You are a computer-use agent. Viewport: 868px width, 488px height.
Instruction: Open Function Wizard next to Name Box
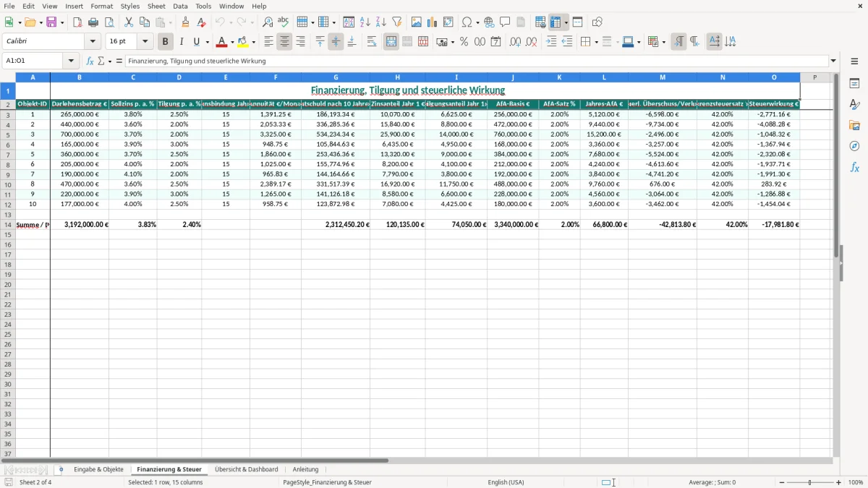click(x=90, y=61)
